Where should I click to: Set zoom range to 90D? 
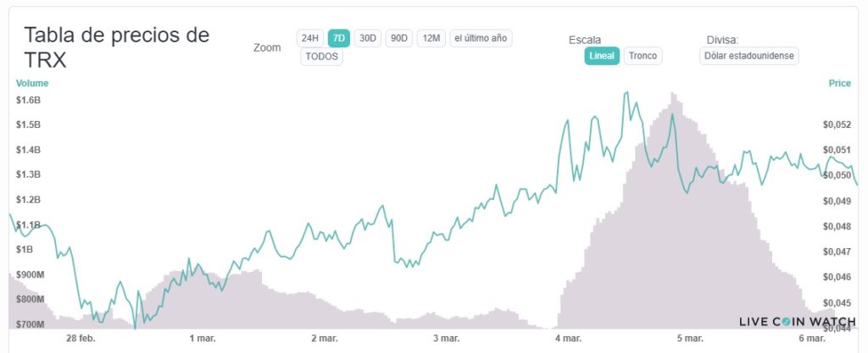tap(398, 38)
